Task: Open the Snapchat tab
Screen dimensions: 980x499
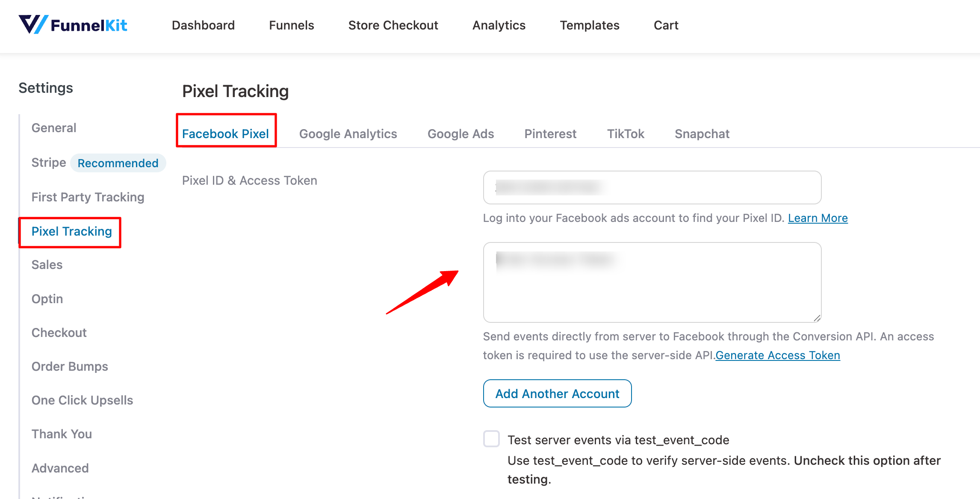Action: pyautogui.click(x=702, y=134)
